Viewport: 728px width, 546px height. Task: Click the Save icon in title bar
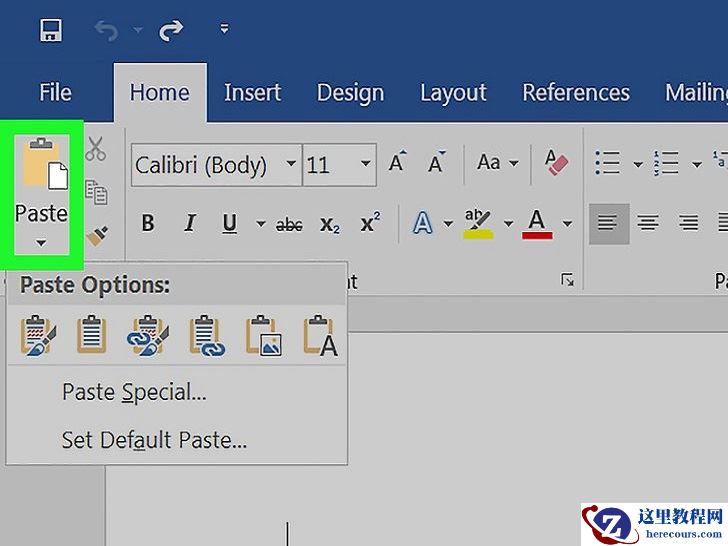point(50,30)
